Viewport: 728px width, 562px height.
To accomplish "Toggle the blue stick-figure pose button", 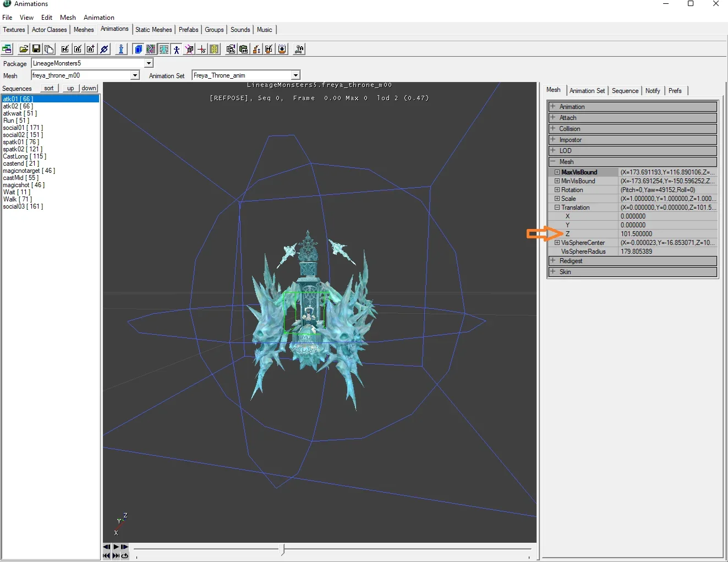I will (x=177, y=49).
